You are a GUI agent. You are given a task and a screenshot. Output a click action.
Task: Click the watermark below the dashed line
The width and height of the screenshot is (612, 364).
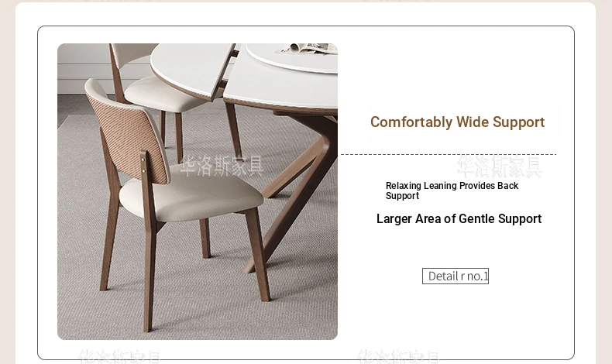[500, 167]
